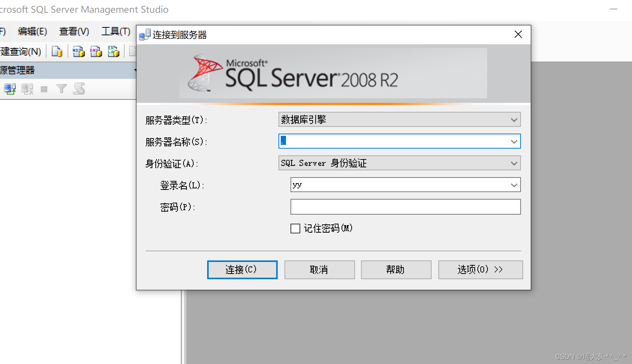Focus the 密码(P) password field

tap(405, 207)
